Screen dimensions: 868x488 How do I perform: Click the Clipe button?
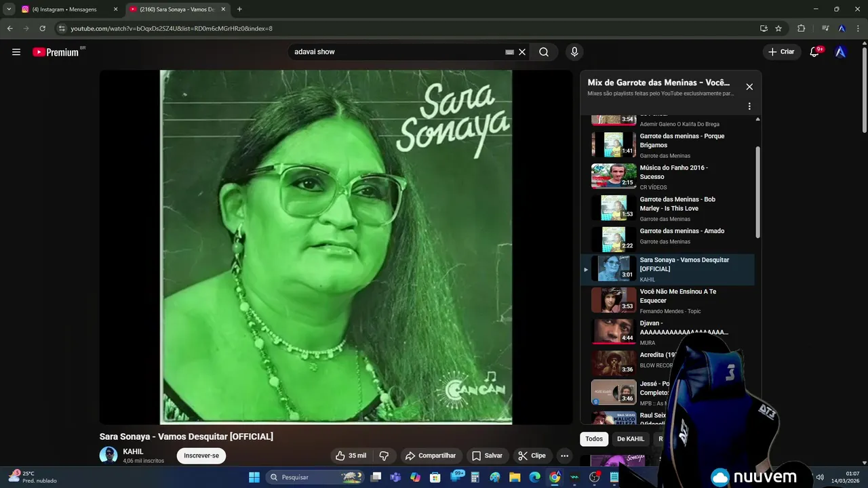coord(532,455)
